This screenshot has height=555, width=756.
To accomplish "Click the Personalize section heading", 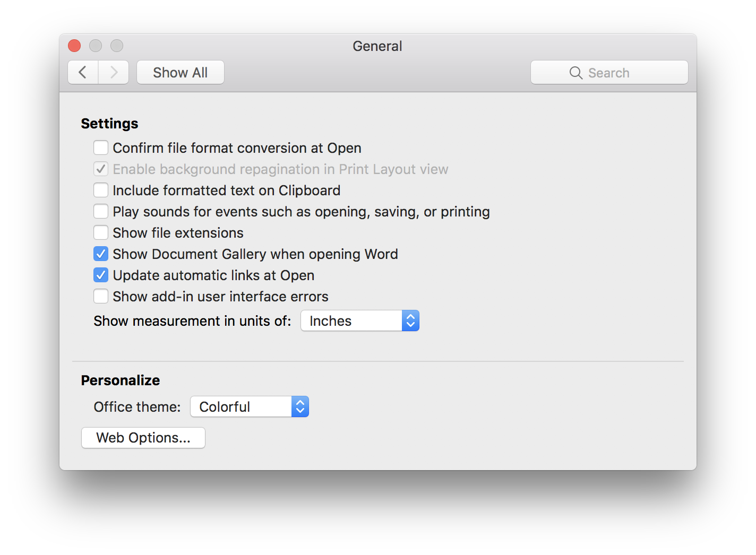I will 121,380.
